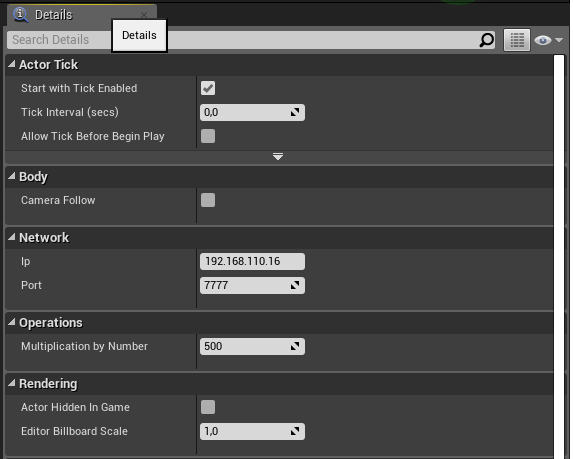Click the Rendering heading text
The width and height of the screenshot is (573, 459).
[x=48, y=384]
